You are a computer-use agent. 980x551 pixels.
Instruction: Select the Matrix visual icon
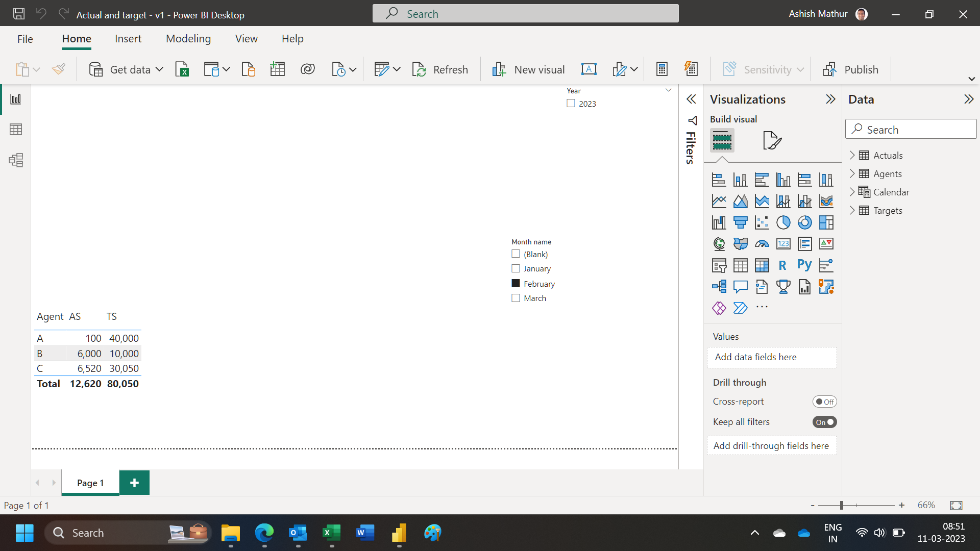coord(762,265)
